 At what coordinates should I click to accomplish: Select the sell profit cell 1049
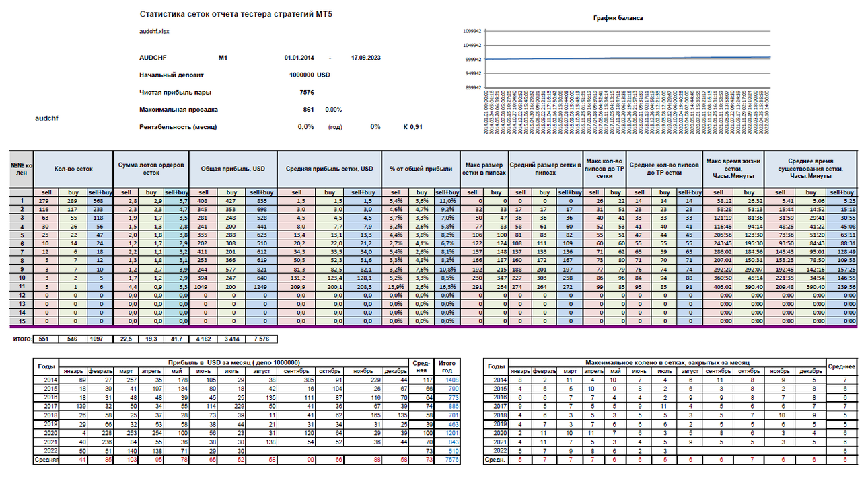[203, 286]
